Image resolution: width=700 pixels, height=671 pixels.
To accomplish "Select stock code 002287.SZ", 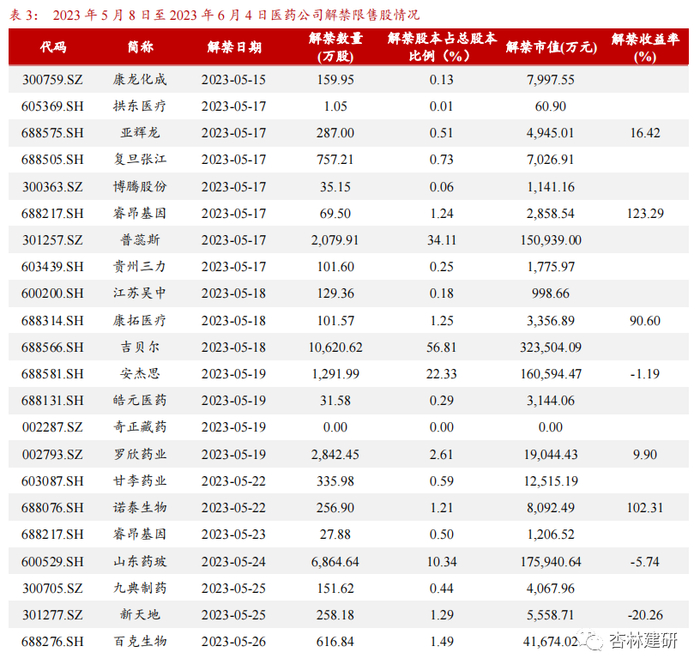I will coord(53,427).
